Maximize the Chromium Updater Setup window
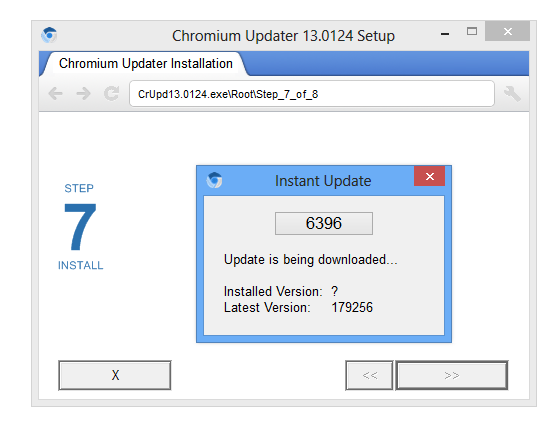The width and height of the screenshot is (553, 426). point(472,31)
